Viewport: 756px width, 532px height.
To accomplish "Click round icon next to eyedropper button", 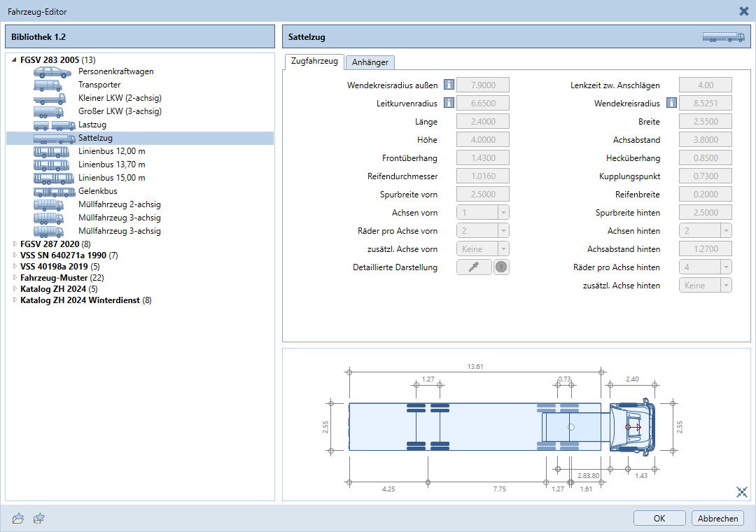I will point(501,267).
